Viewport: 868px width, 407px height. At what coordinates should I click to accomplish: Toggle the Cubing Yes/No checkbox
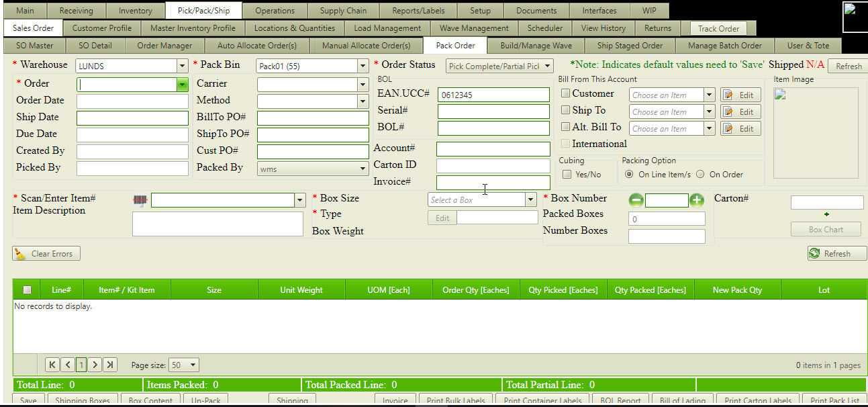tap(567, 175)
